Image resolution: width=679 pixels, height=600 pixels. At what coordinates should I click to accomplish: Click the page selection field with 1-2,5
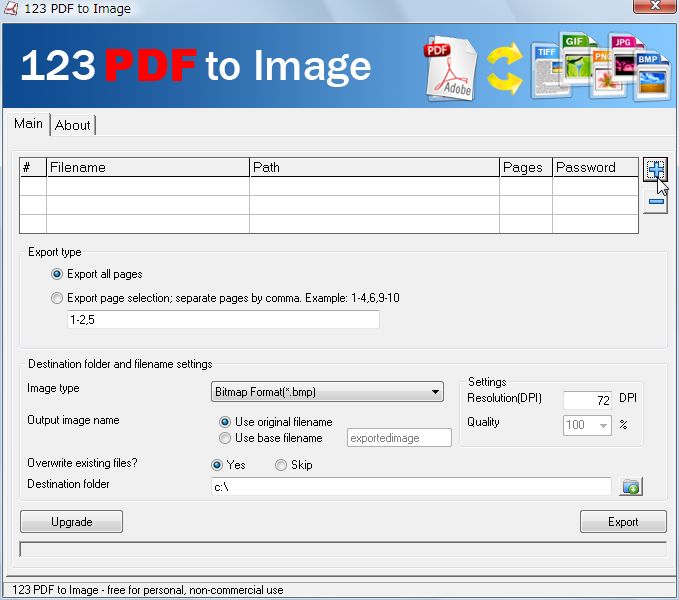point(223,319)
